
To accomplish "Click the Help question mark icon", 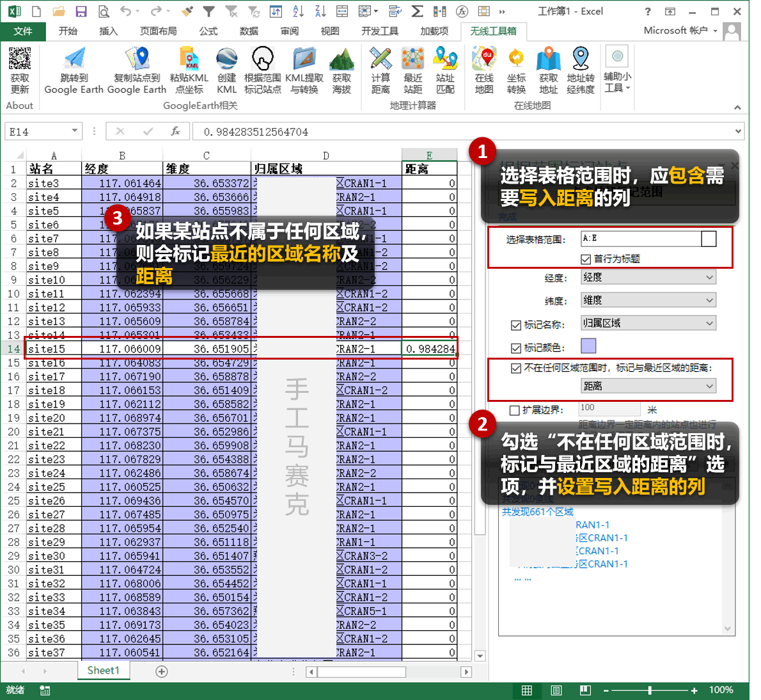I will pyautogui.click(x=647, y=12).
